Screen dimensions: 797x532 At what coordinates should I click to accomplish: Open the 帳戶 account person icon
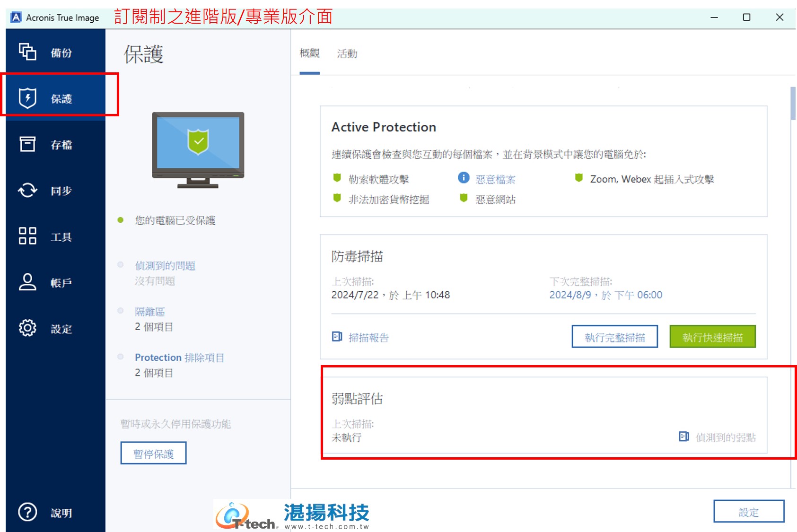(x=27, y=282)
